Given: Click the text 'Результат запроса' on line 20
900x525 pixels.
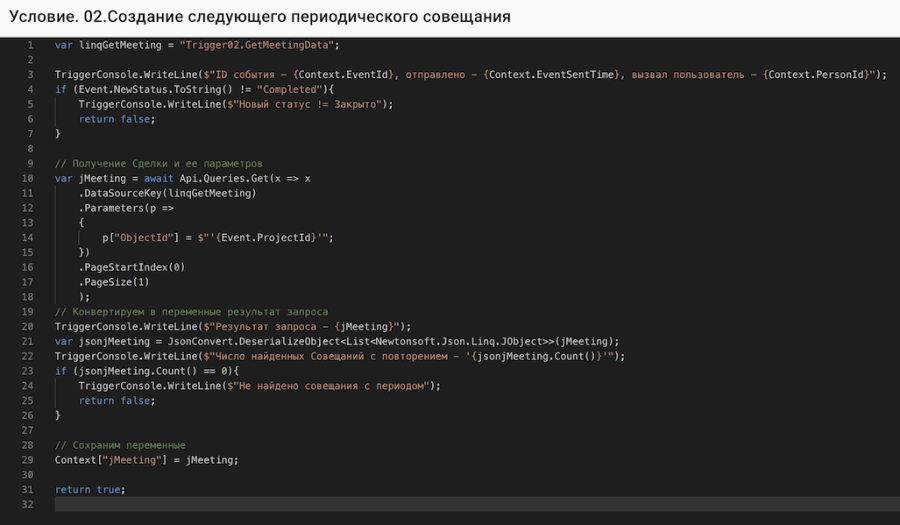Looking at the screenshot, I should point(266,326).
